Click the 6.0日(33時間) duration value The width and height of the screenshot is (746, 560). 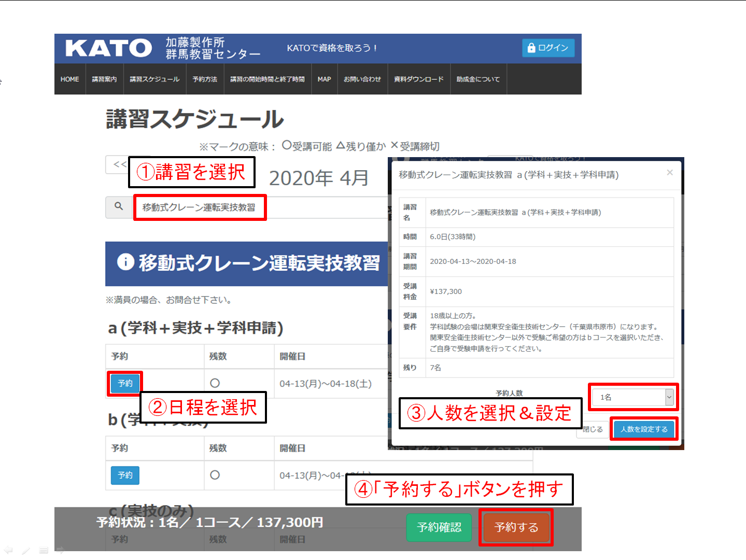click(x=453, y=236)
